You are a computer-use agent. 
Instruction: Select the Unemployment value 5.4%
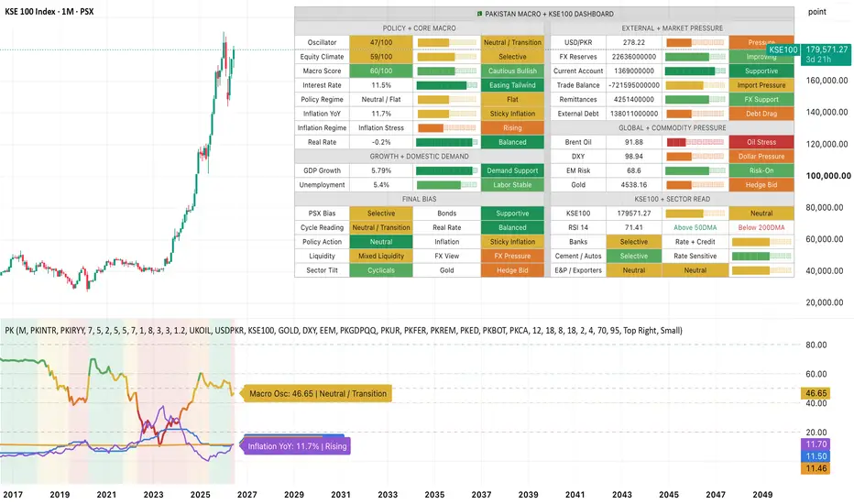381,185
